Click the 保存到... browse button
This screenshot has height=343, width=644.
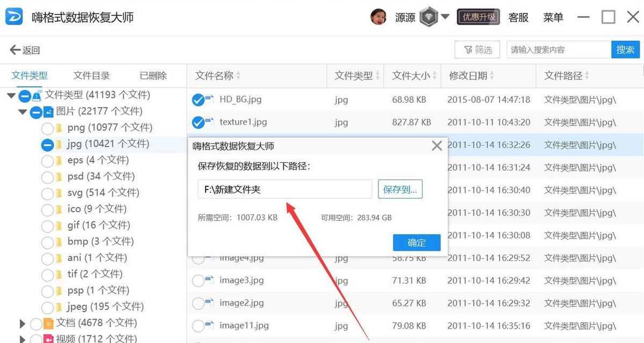coord(400,189)
